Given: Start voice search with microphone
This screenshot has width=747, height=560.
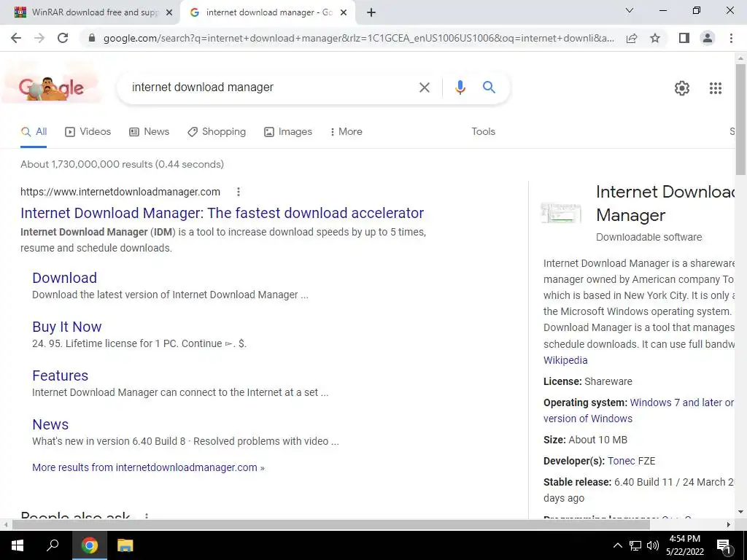Looking at the screenshot, I should click(x=460, y=87).
